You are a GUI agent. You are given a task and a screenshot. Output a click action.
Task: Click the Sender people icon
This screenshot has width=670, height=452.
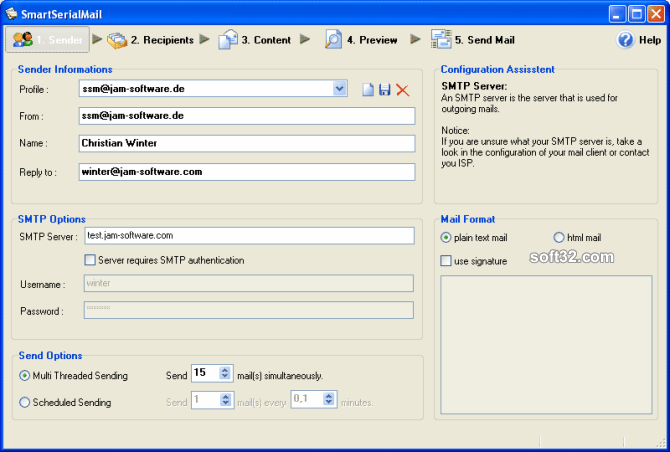coord(23,40)
